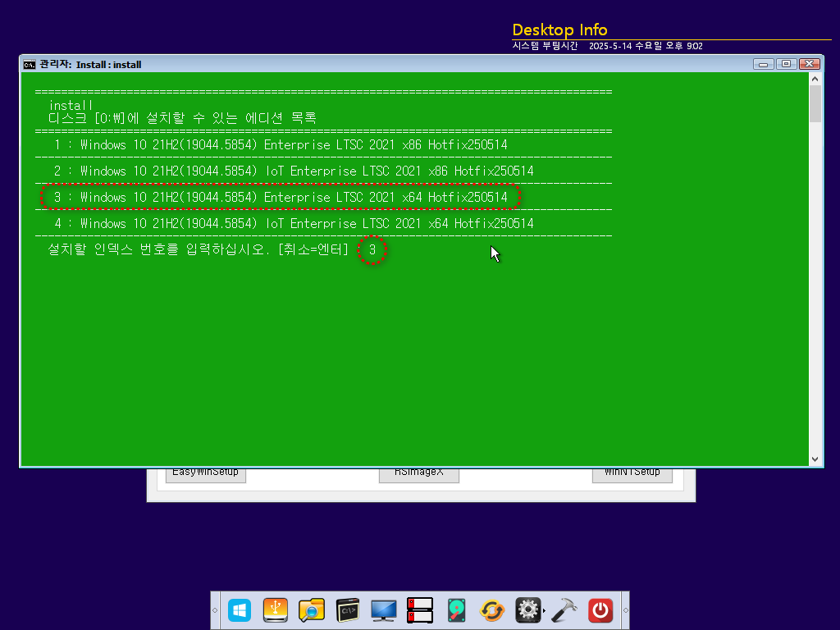
Task: Minimize the Install console window
Action: click(763, 64)
